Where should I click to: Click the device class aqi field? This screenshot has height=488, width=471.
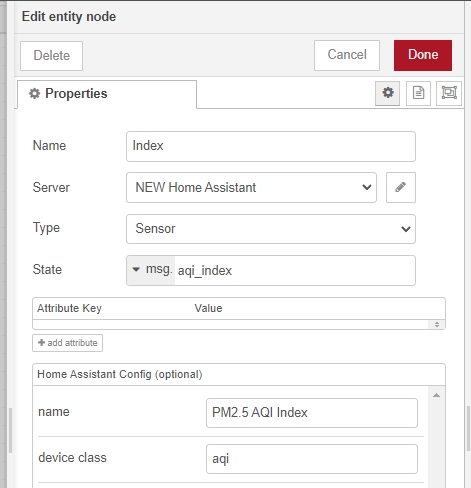[x=312, y=459]
